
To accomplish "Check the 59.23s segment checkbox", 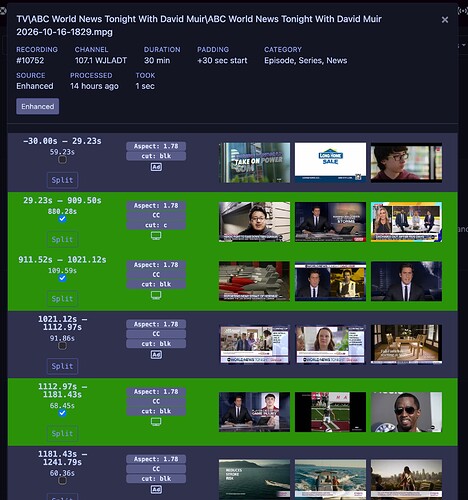I will (x=62, y=160).
